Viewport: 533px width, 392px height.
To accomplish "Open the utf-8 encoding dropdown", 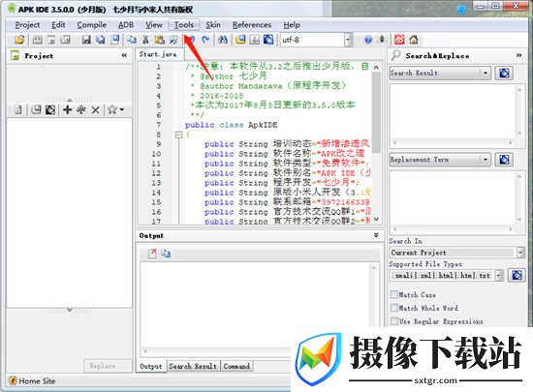I will [x=348, y=40].
